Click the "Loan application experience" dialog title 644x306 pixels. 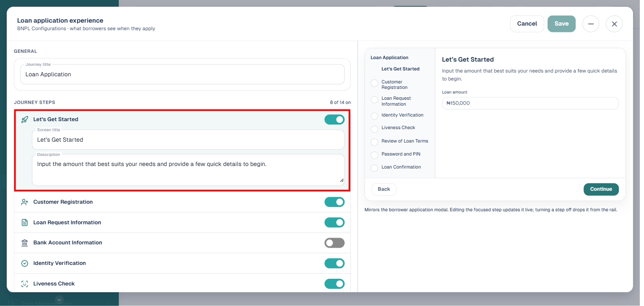coord(60,21)
